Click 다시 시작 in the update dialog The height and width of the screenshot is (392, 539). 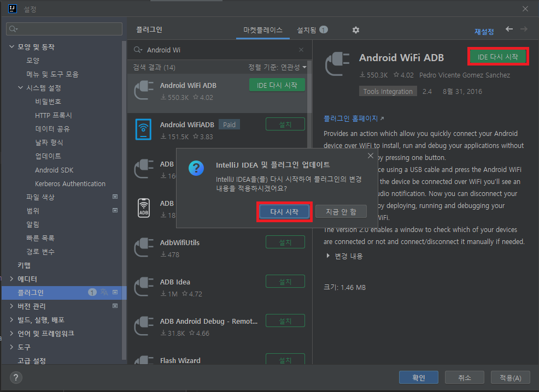click(284, 212)
